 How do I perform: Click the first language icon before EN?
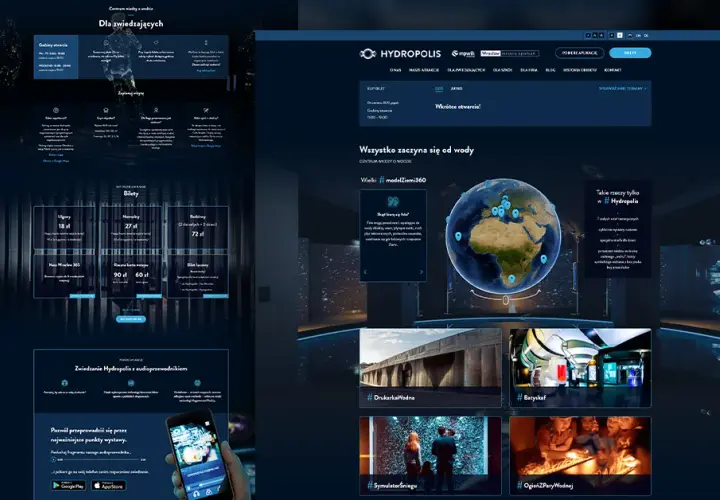pyautogui.click(x=630, y=35)
